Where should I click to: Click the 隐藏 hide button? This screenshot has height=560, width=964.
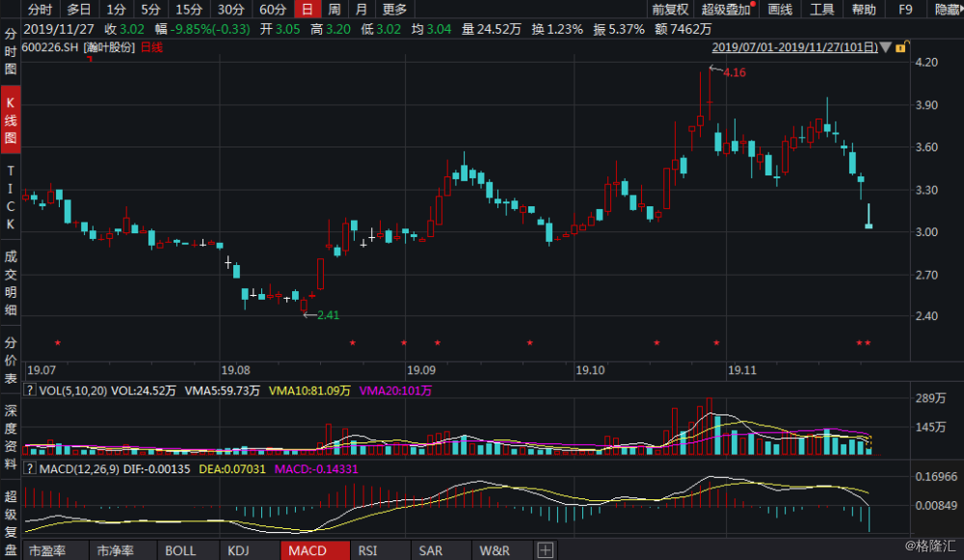pyautogui.click(x=947, y=10)
